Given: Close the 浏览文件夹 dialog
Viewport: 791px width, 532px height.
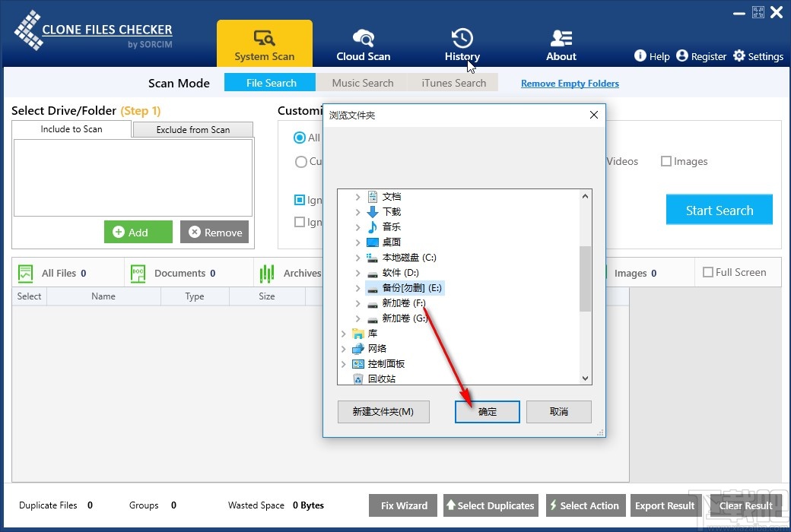Looking at the screenshot, I should [594, 115].
